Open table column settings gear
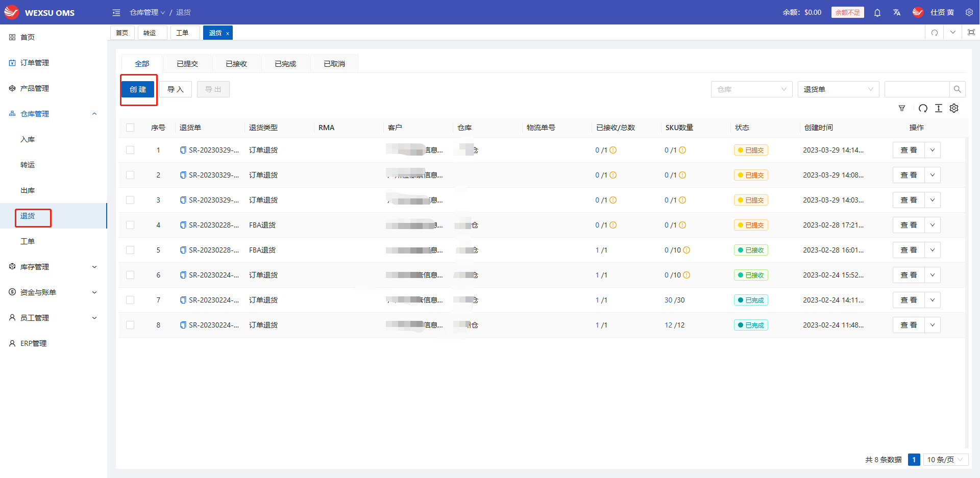 [x=954, y=108]
